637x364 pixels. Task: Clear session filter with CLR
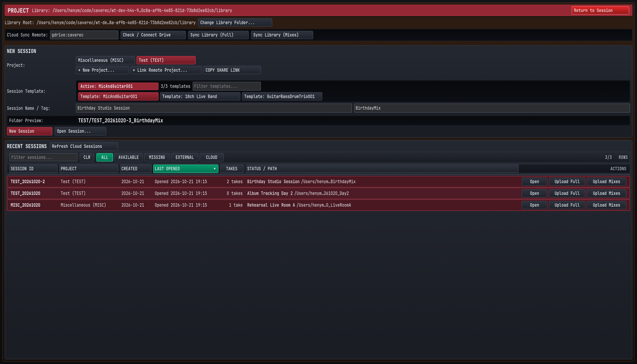click(87, 157)
